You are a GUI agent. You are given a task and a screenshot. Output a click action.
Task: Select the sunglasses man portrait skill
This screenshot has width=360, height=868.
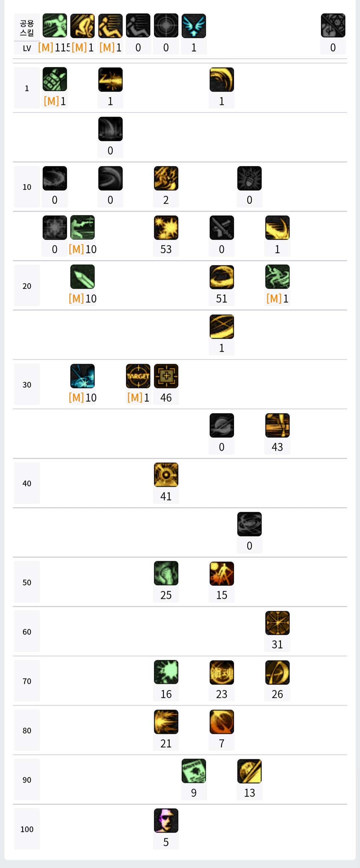166,821
